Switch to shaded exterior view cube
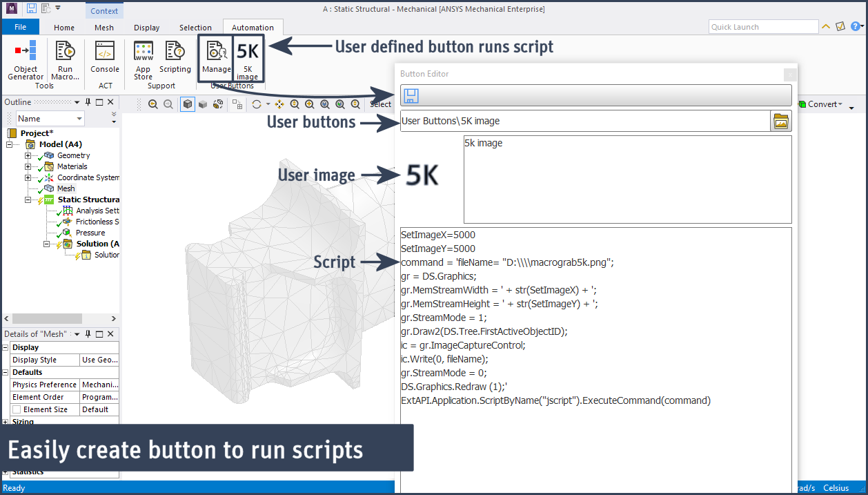Screen dimensions: 868x495 coord(203,104)
